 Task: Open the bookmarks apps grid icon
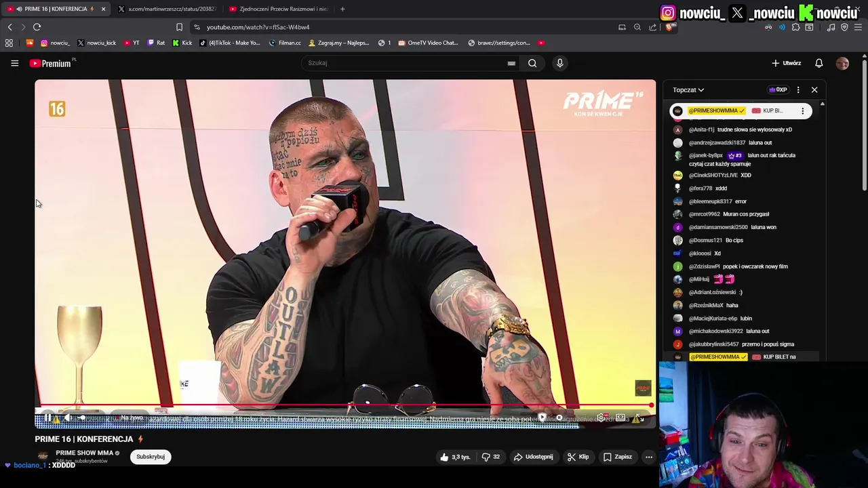9,43
